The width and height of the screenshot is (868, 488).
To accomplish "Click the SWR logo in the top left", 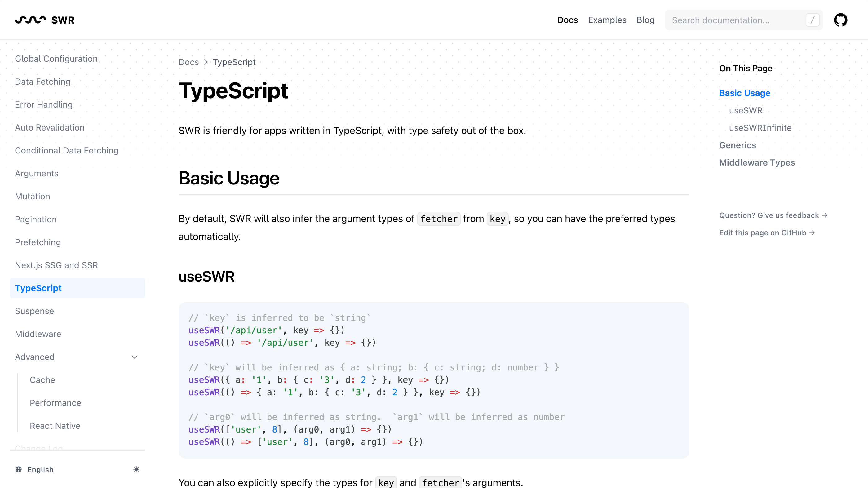I will pyautogui.click(x=45, y=20).
